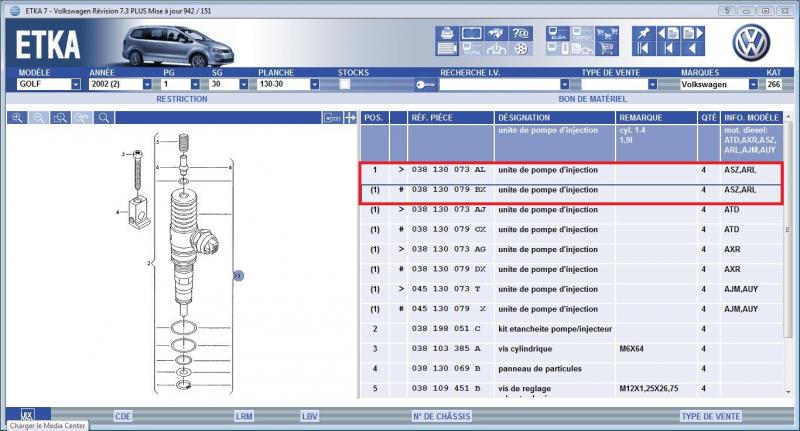Click the round hotspot marker beside injector diagram

(x=238, y=275)
